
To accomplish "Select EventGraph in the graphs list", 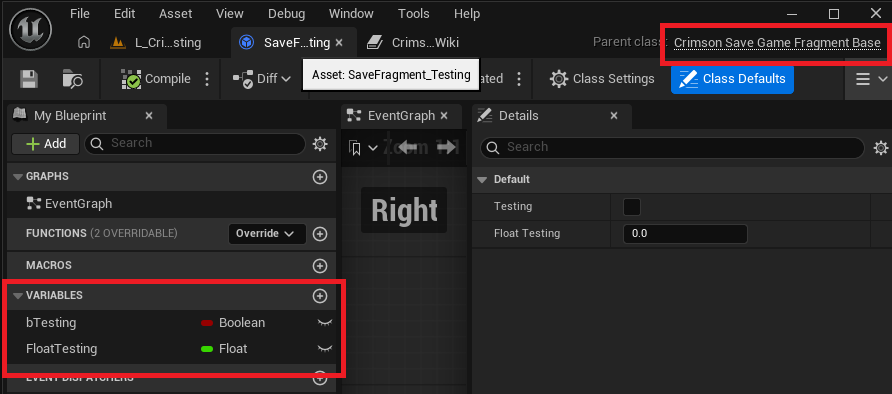I will coord(69,204).
